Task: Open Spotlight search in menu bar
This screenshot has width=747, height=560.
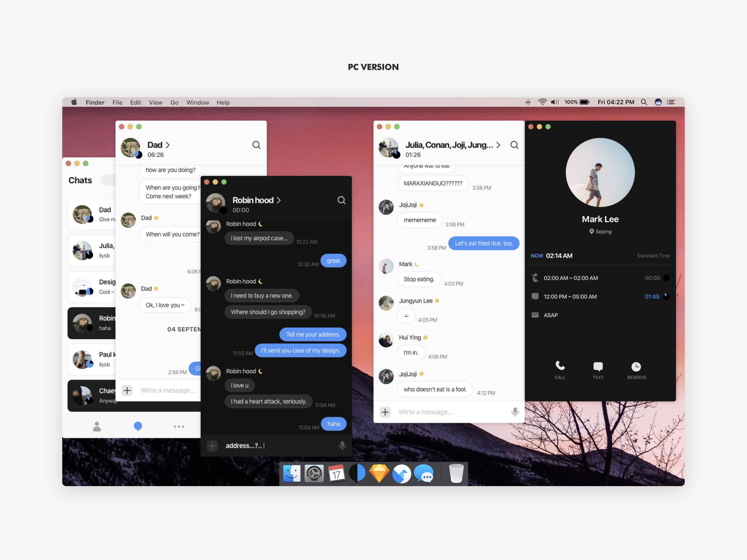Action: tap(644, 102)
